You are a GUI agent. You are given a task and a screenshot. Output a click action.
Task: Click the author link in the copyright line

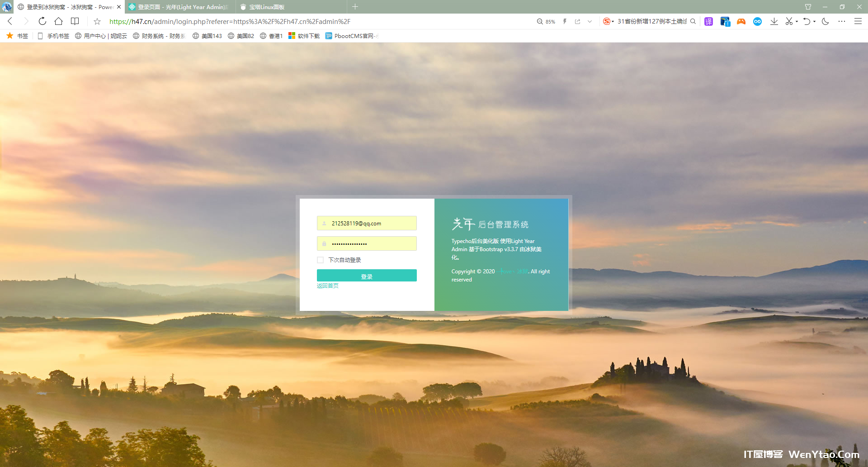tap(513, 272)
